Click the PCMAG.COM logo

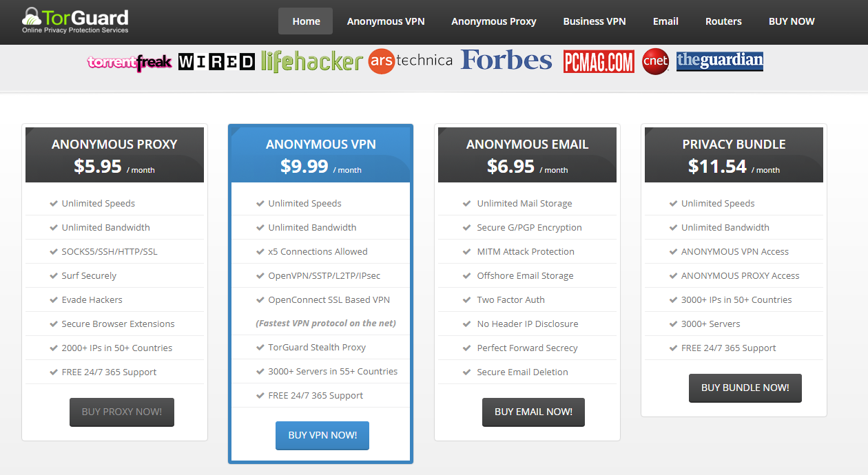click(599, 61)
